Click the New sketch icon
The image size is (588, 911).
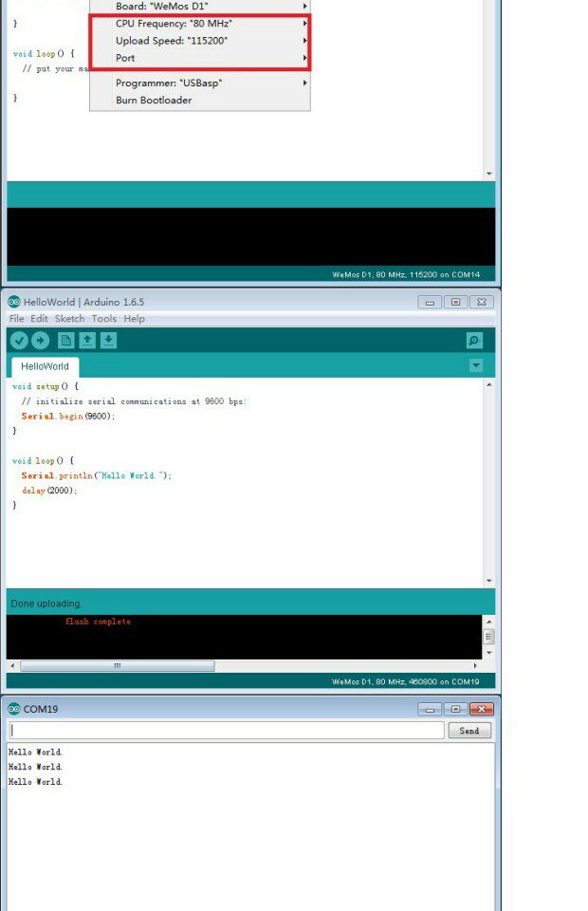pyautogui.click(x=66, y=341)
